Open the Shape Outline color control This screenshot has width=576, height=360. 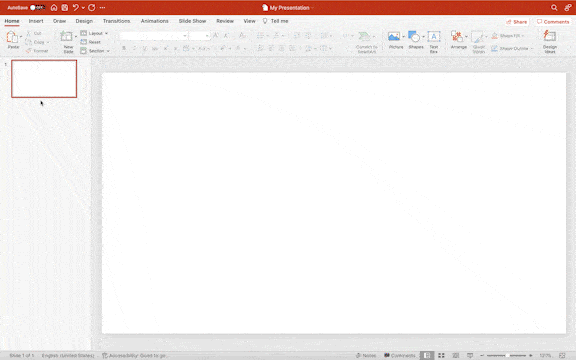(x=512, y=48)
